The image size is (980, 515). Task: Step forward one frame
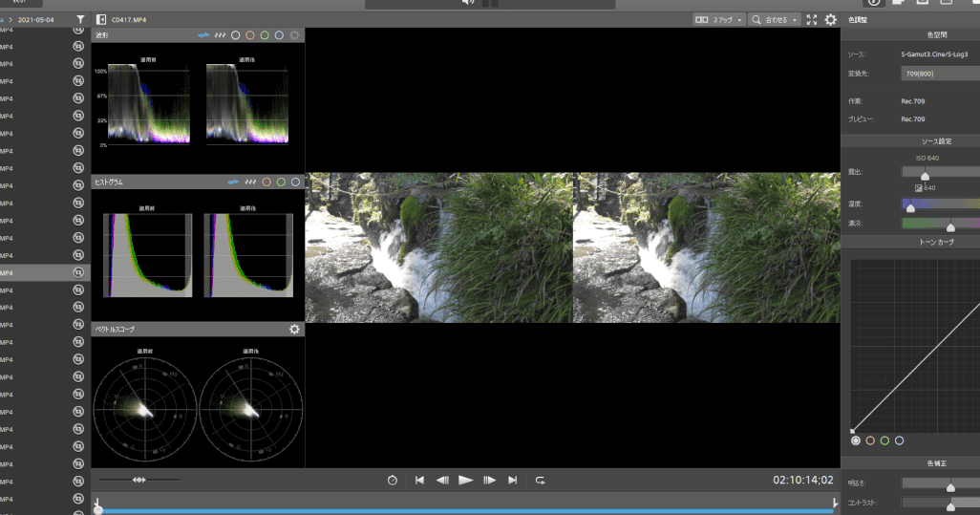click(489, 481)
